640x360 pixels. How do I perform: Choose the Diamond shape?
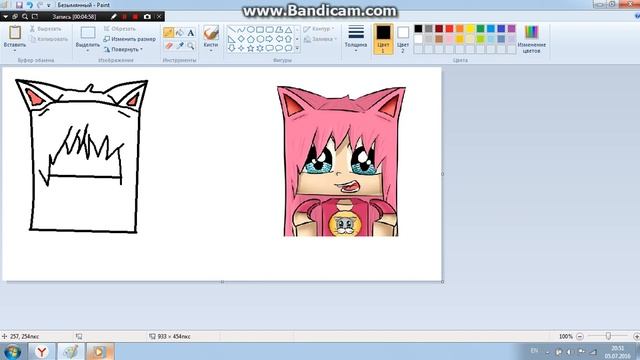coord(241,39)
